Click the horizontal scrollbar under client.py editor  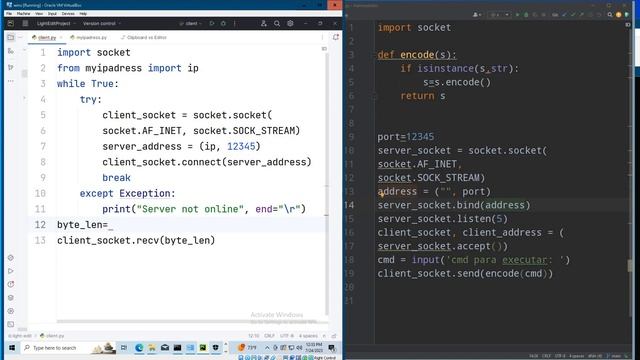click(192, 322)
